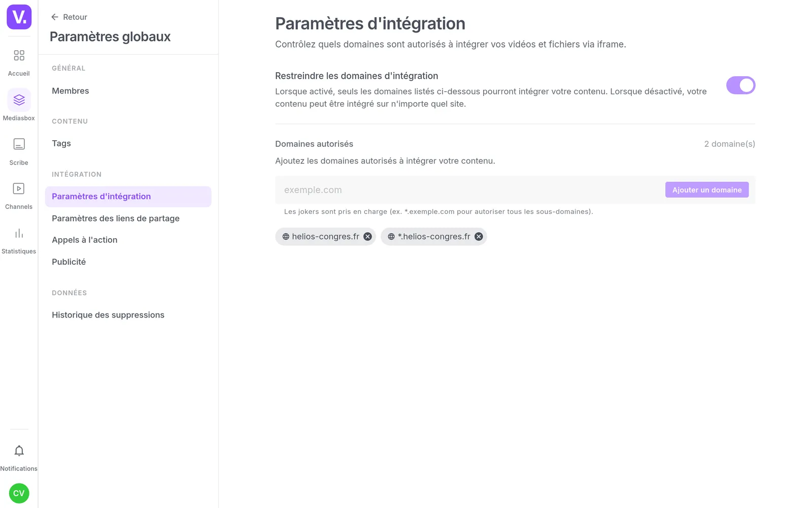Click the 2 domaine(s) counter text

click(x=729, y=144)
